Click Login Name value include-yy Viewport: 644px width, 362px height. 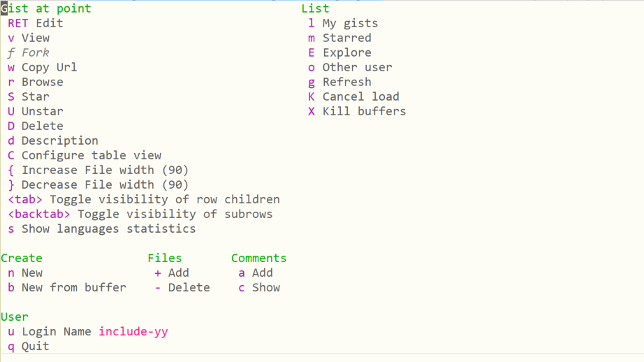pyautogui.click(x=133, y=331)
